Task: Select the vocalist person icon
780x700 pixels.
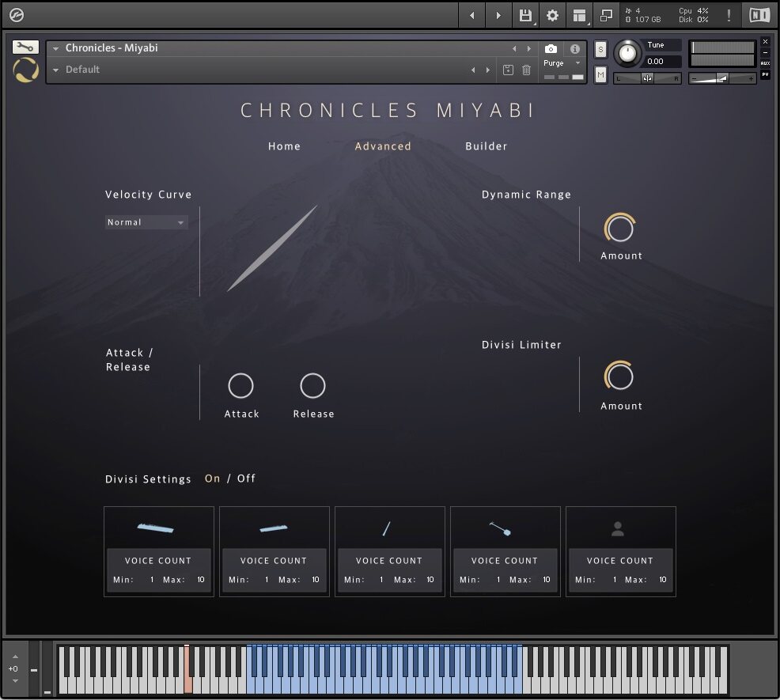Action: pyautogui.click(x=618, y=529)
